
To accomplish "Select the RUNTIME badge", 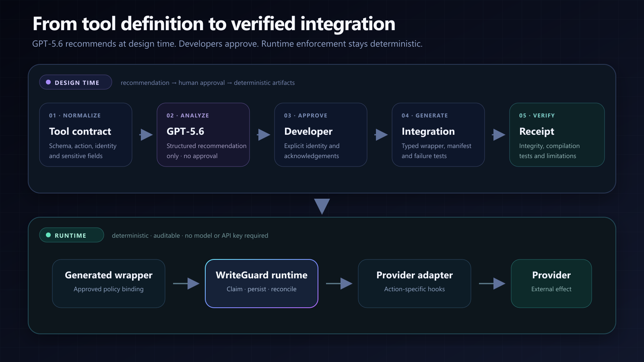I will [72, 235].
